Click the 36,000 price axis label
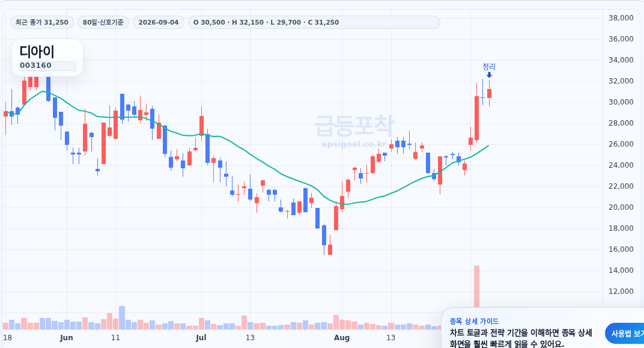Viewport: 644px width, 348px height. (621, 39)
